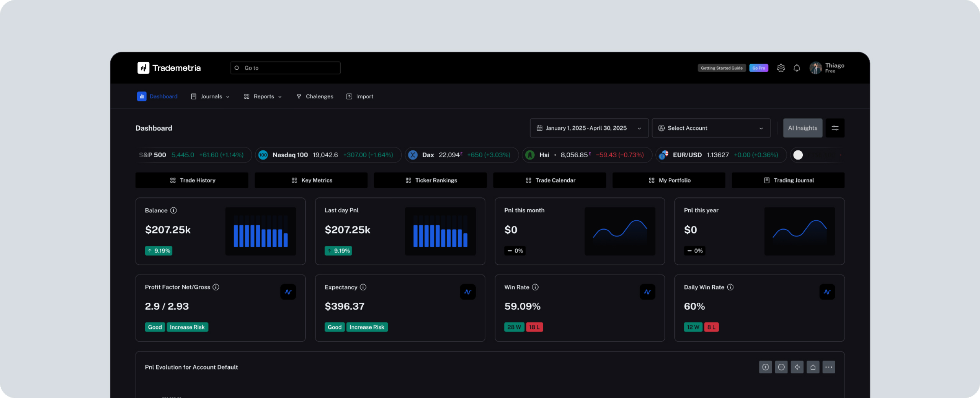Open the Key Metrics tab
The height and width of the screenshot is (398, 980).
point(311,180)
